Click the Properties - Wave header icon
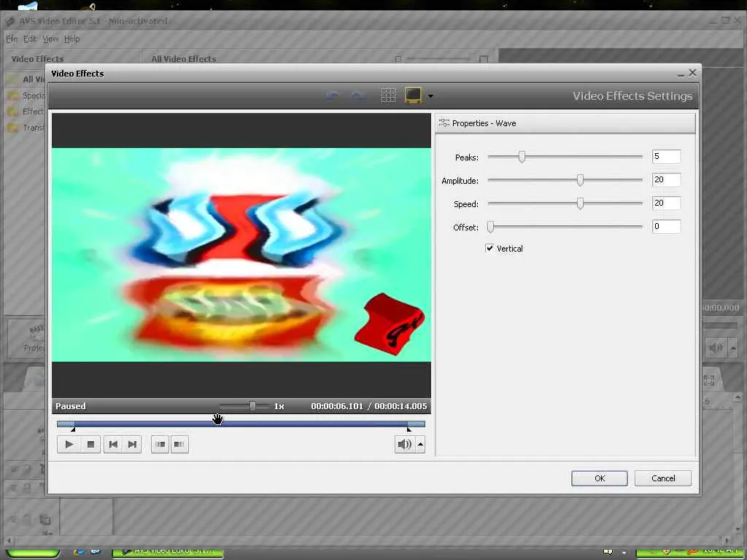The image size is (747, 560). point(444,122)
